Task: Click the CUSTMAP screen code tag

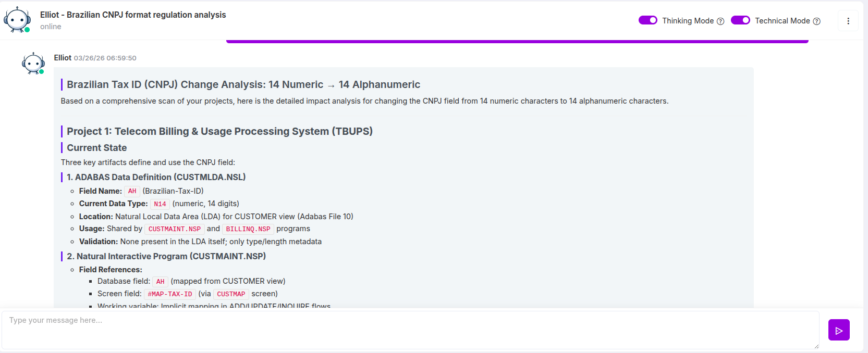Action: [x=231, y=294]
